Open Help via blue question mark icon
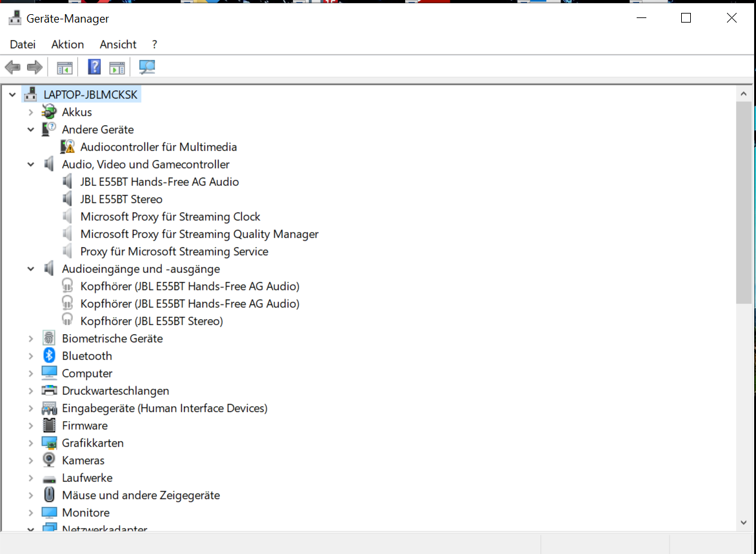756x554 pixels. (x=94, y=67)
